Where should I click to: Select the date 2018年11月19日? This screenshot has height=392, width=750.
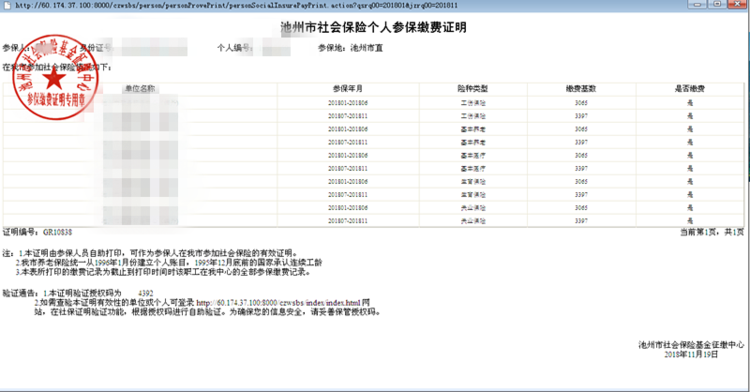pos(691,354)
